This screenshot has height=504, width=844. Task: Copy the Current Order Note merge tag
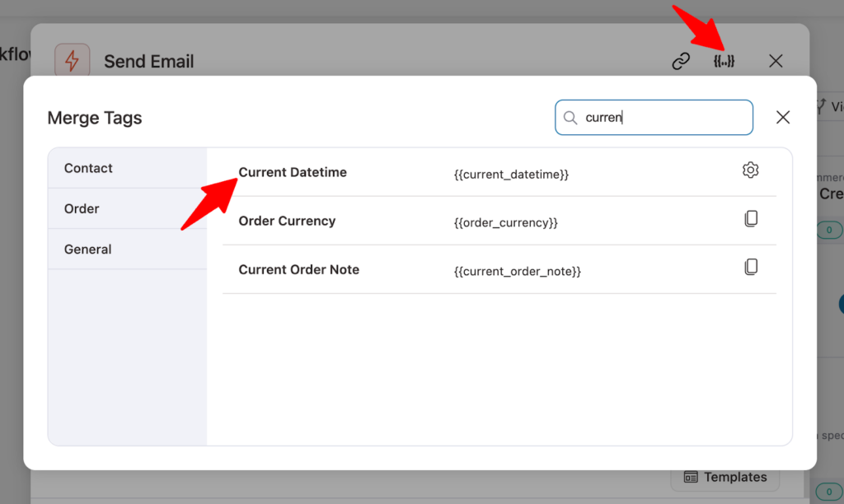pos(750,268)
